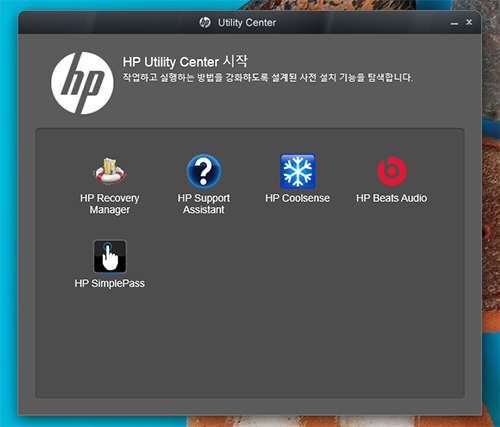
Task: Click the Korean description line under the heading
Action: point(268,78)
